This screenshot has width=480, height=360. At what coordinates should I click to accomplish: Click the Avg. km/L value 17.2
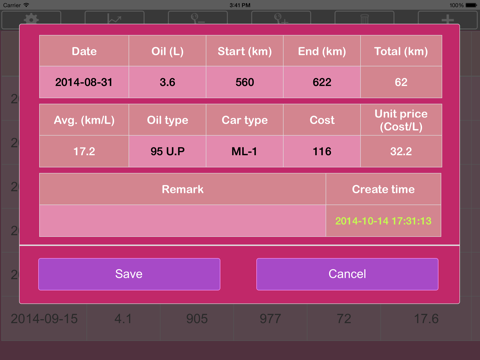click(x=84, y=151)
